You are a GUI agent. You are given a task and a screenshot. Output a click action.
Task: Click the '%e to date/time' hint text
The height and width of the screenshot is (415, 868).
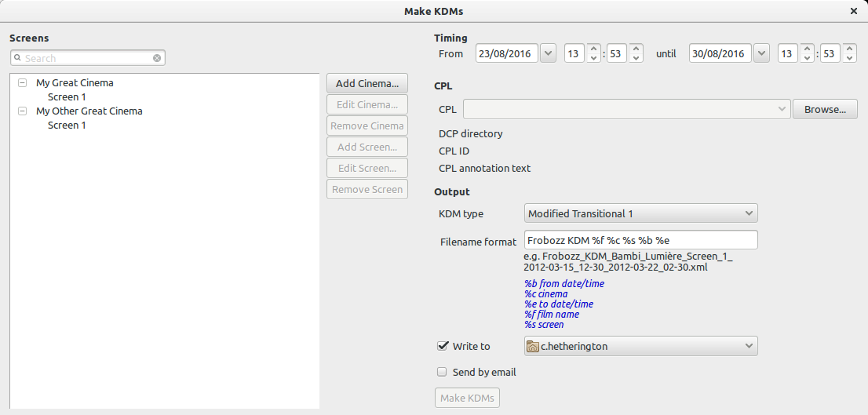pyautogui.click(x=559, y=304)
